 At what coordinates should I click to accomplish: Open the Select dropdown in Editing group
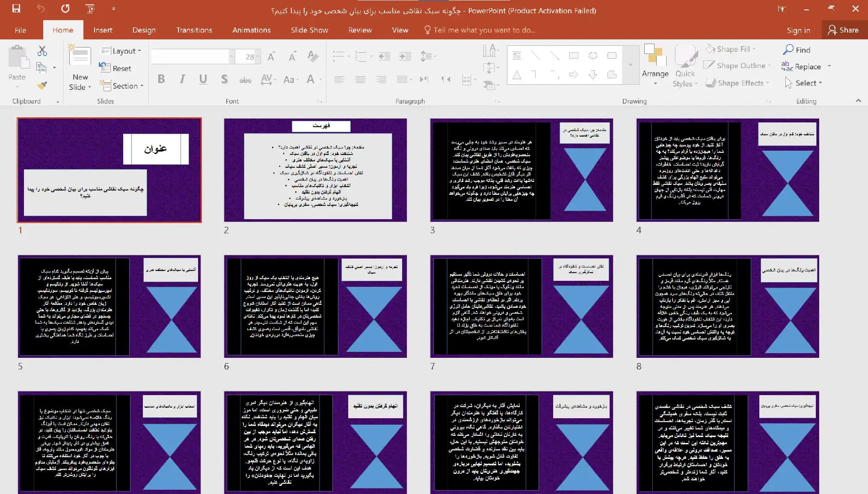click(x=803, y=83)
